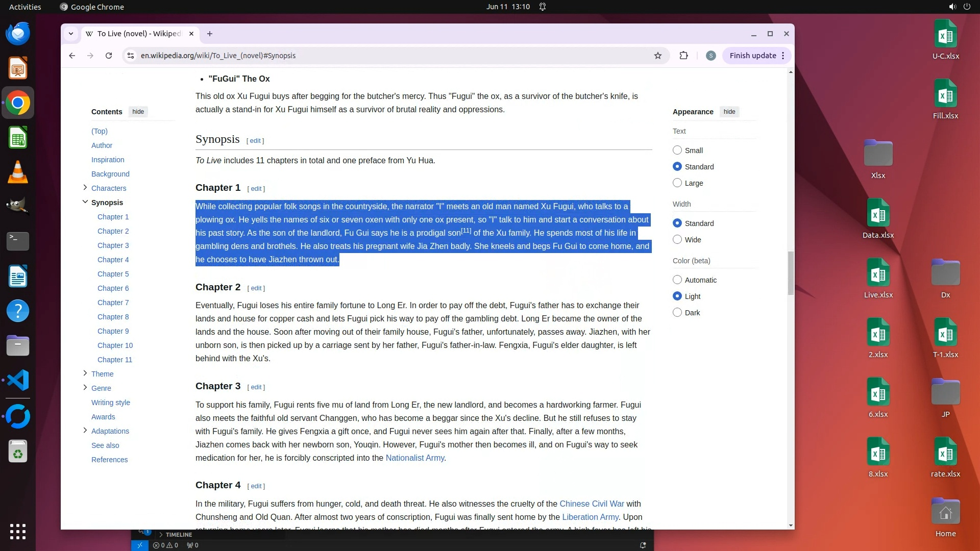Launch Thunderbird from the dock
This screenshot has height=551, width=980.
click(x=18, y=34)
